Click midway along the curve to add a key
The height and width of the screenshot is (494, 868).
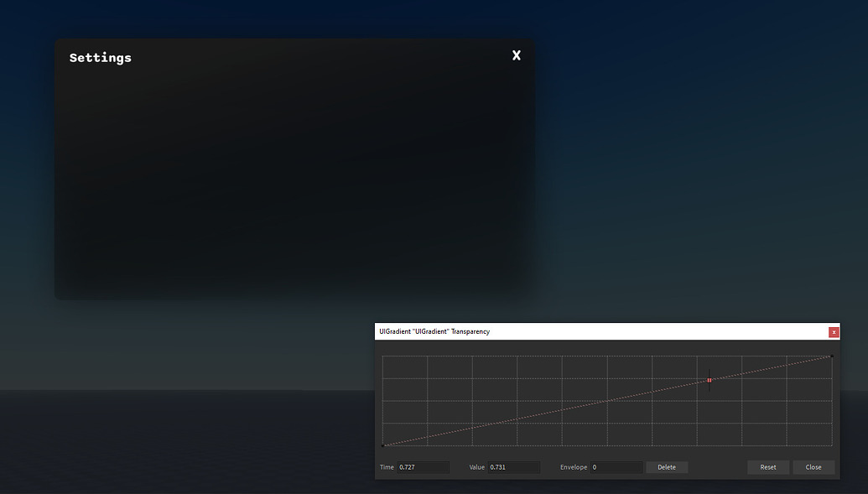[x=606, y=401]
